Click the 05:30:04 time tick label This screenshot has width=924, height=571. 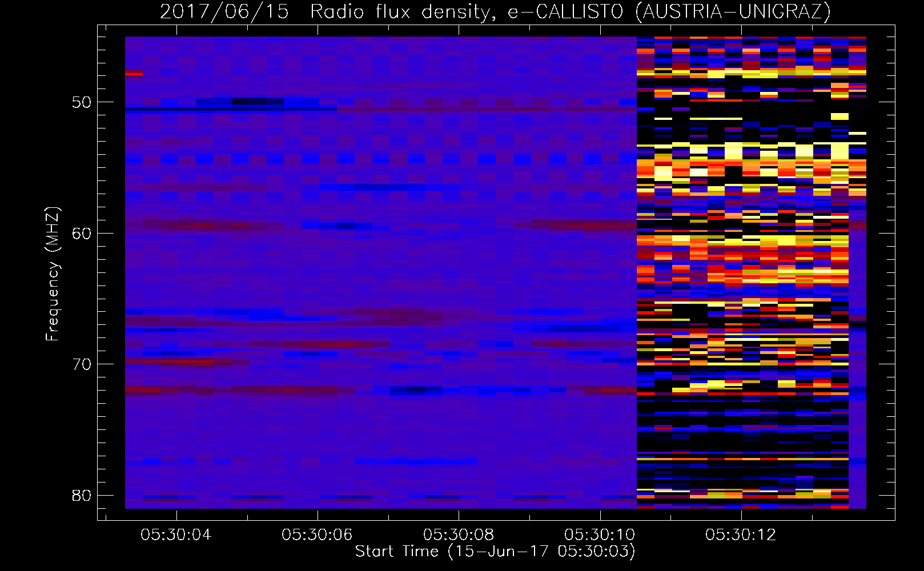[176, 534]
